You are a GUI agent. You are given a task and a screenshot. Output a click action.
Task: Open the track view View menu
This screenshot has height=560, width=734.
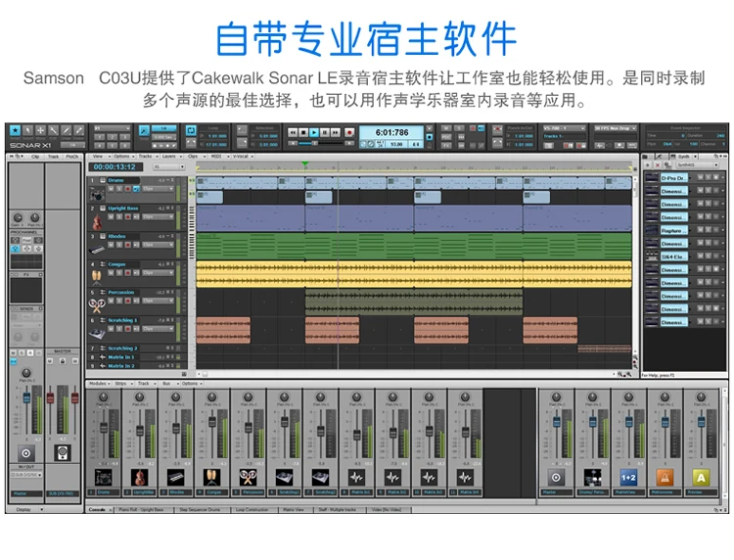(x=99, y=157)
